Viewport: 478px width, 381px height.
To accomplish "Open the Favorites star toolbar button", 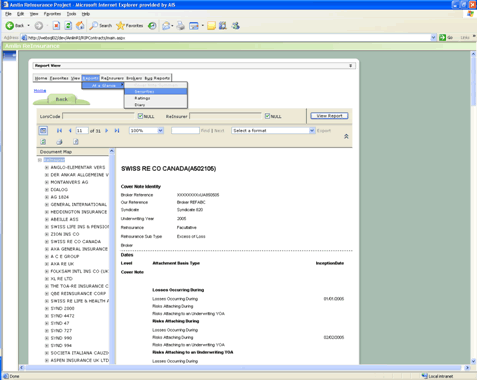I will tap(129, 26).
